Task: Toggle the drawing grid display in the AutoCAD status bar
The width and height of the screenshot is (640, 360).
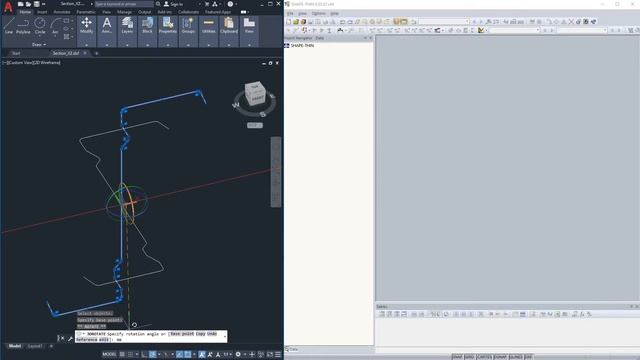Action: pos(122,354)
